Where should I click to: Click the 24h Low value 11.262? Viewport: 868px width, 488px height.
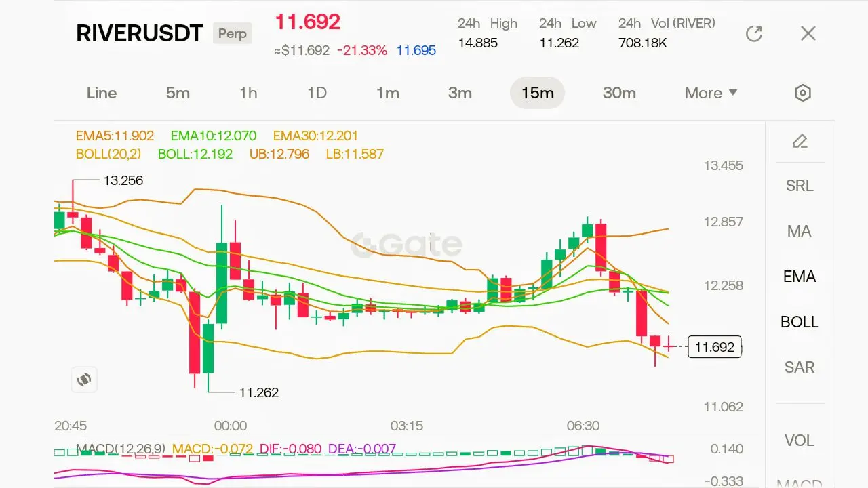point(559,43)
